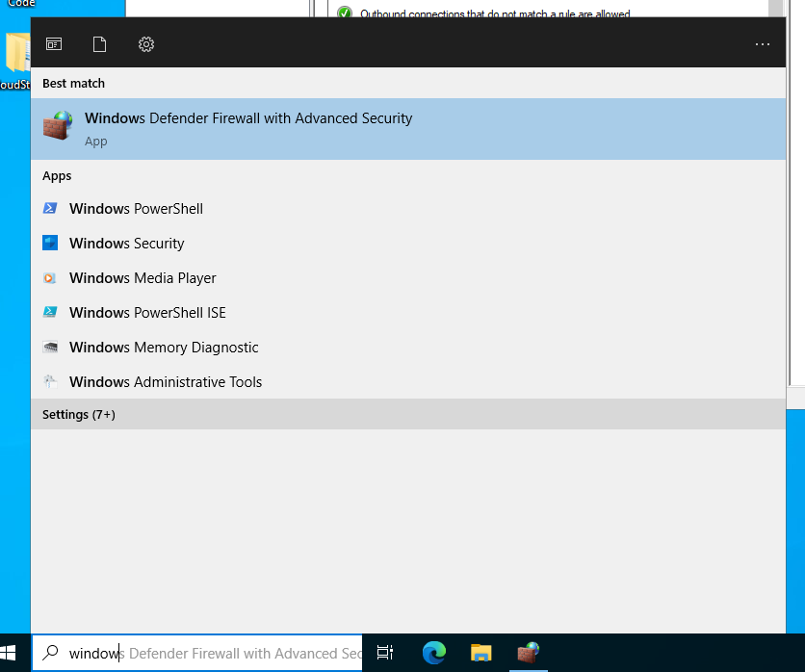Viewport: 805px width, 672px height.
Task: Click the Memory Diagnostic chip icon
Action: (x=50, y=347)
